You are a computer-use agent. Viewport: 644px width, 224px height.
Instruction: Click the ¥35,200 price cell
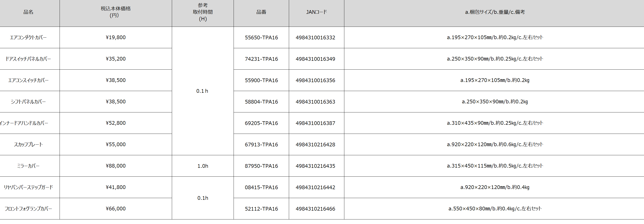pos(115,59)
